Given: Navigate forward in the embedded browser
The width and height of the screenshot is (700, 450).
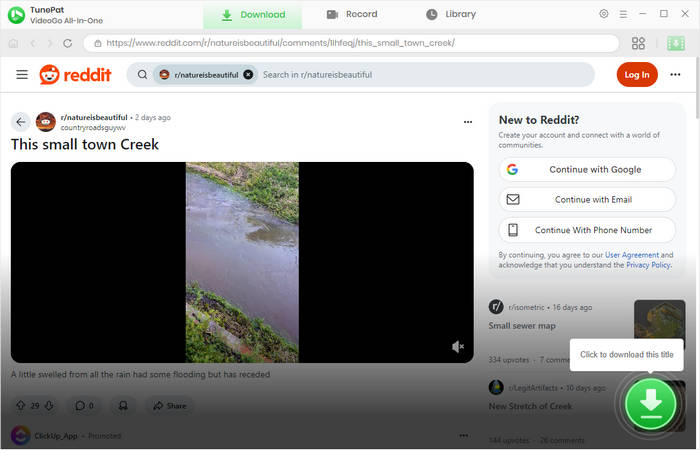Looking at the screenshot, I should click(x=50, y=43).
